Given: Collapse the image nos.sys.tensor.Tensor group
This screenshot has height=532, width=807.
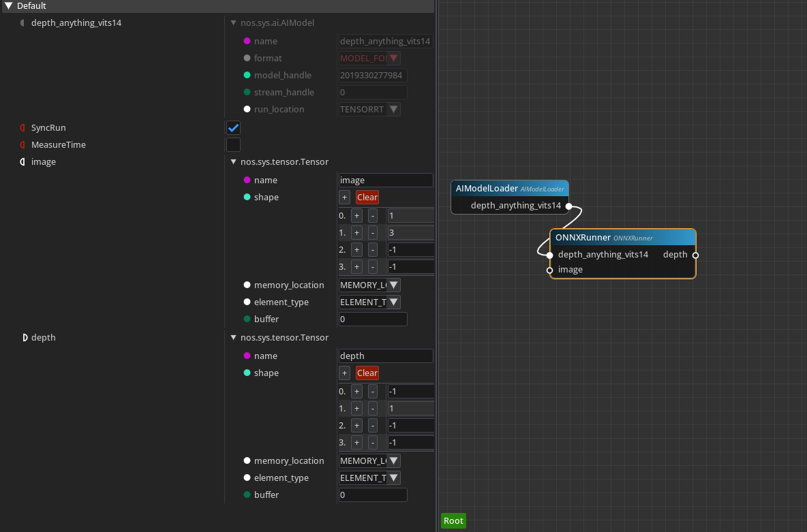Looking at the screenshot, I should click(x=233, y=161).
